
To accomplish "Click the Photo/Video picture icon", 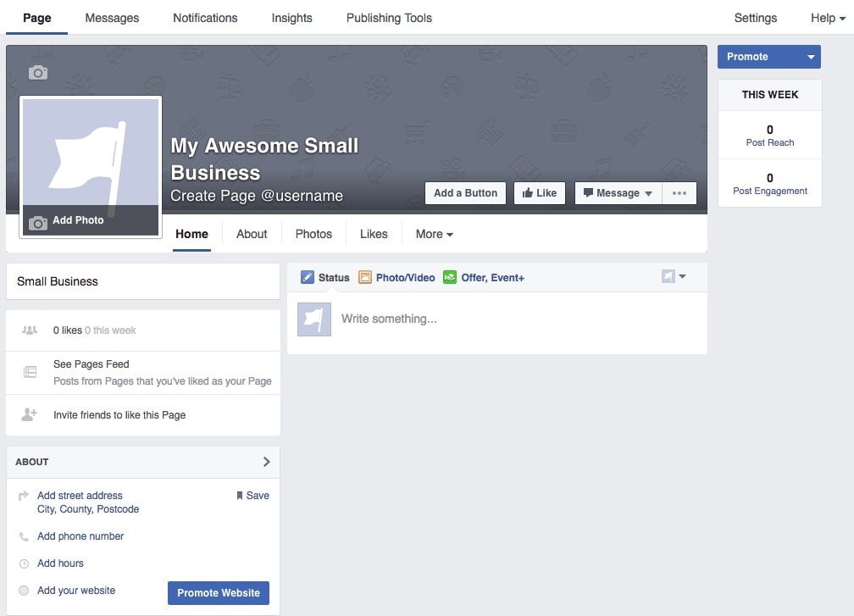I will click(365, 277).
